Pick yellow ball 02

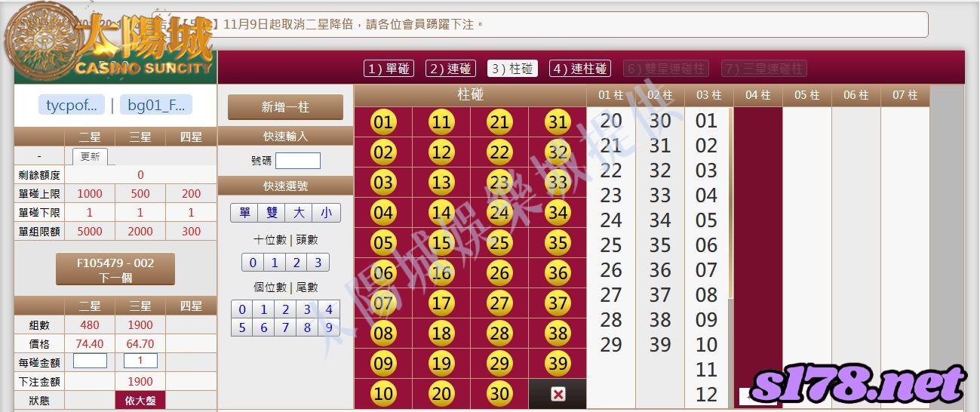point(383,152)
